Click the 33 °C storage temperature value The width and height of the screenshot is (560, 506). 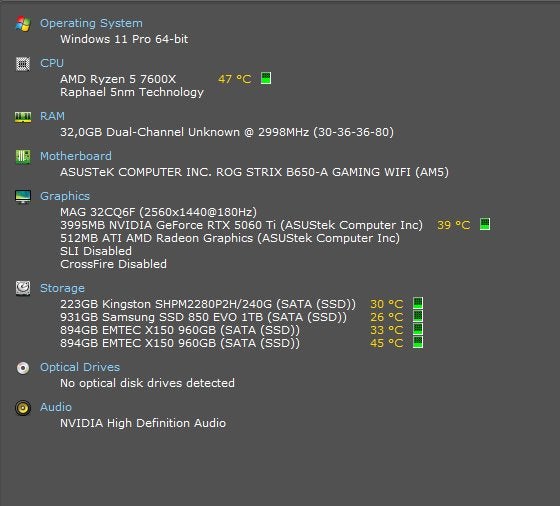(x=386, y=330)
